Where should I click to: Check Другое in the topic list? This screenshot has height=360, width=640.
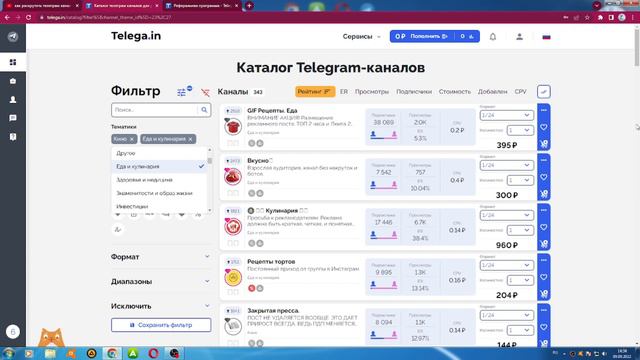160,153
